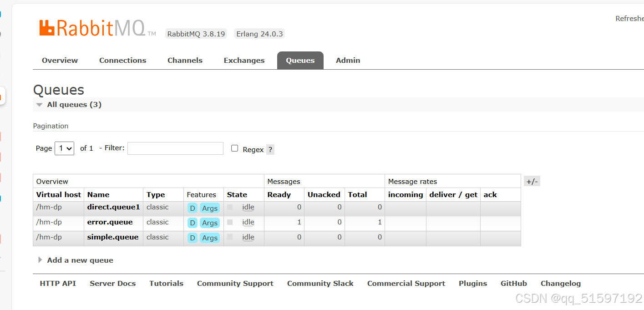
Task: Click the +/- columns button
Action: click(532, 182)
